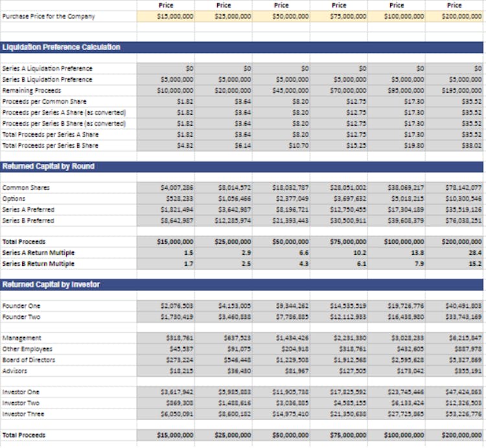The width and height of the screenshot is (486, 448).
Task: Click the Remaining Proceeds row label
Action: [32, 91]
